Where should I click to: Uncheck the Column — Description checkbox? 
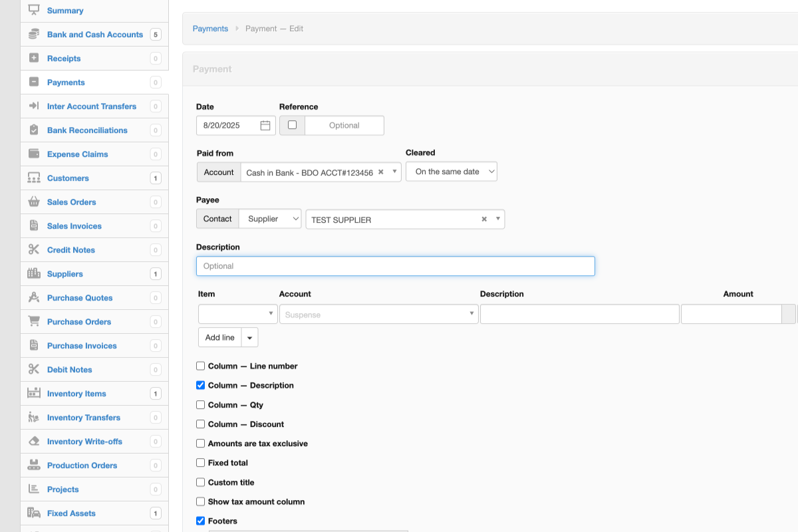tap(201, 385)
